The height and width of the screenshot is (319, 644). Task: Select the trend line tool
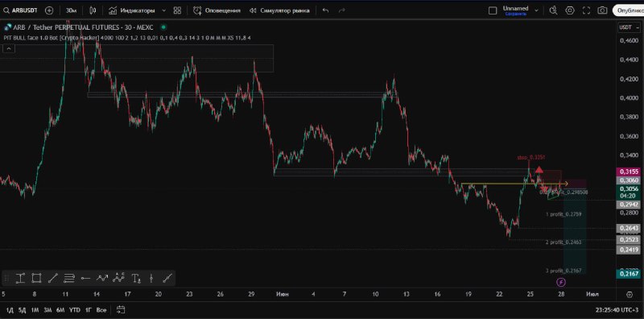52,278
